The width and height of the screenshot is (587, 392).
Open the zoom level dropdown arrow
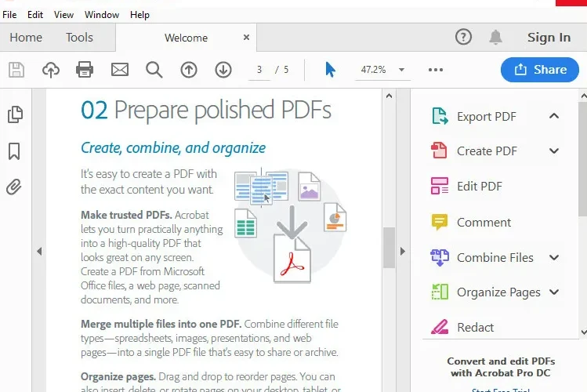coord(401,70)
